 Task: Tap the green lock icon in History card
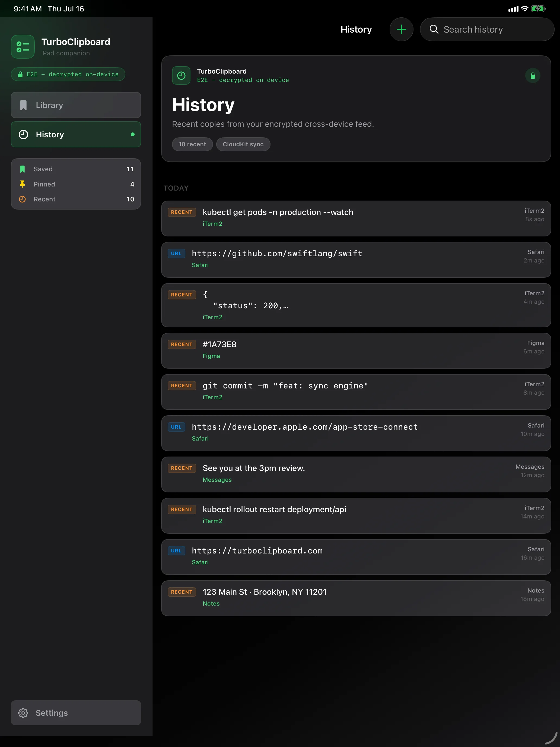[x=533, y=75]
